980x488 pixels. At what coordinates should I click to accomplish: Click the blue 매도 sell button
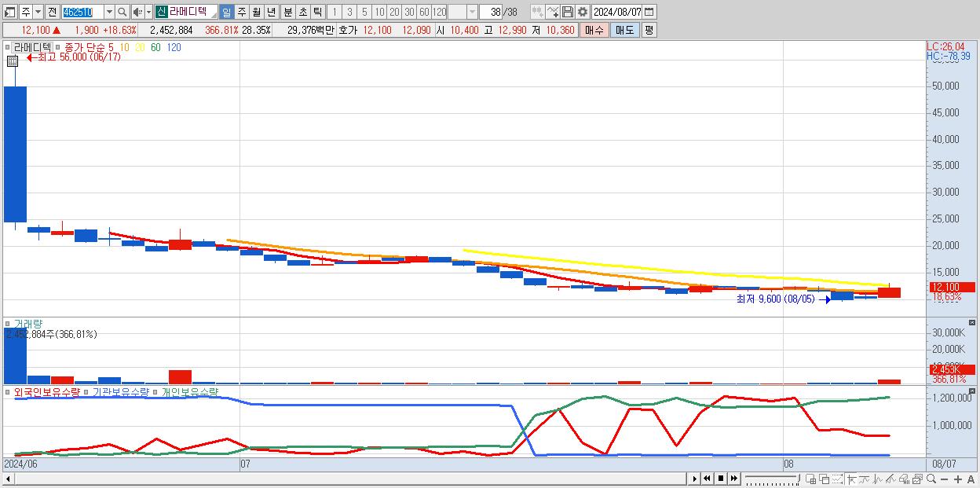click(624, 30)
